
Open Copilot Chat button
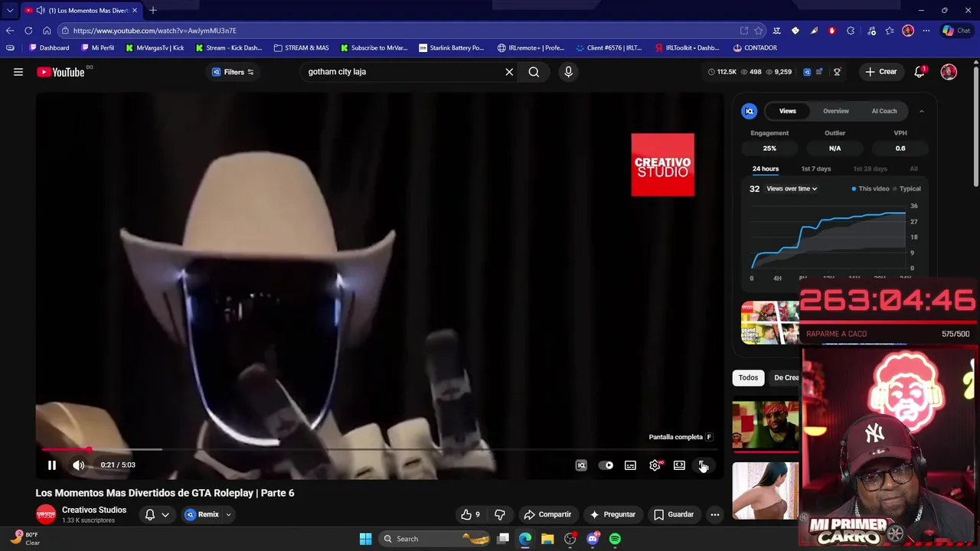click(956, 31)
